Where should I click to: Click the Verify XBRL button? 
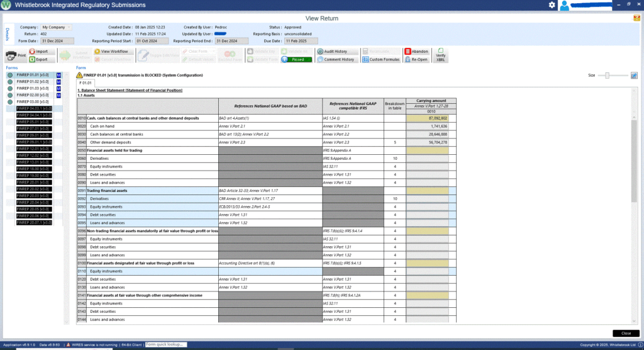[x=441, y=55]
